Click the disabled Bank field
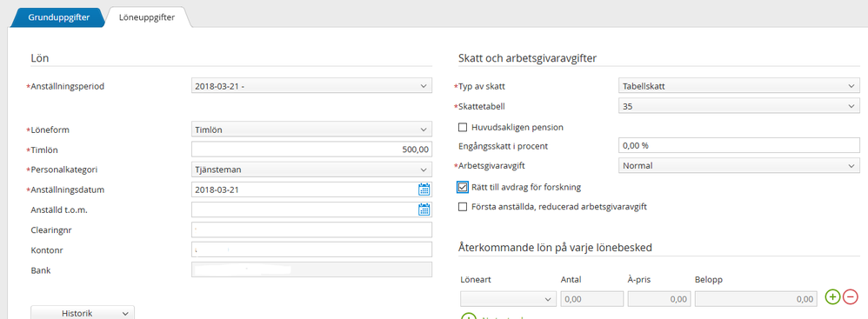The image size is (868, 319). (x=311, y=269)
